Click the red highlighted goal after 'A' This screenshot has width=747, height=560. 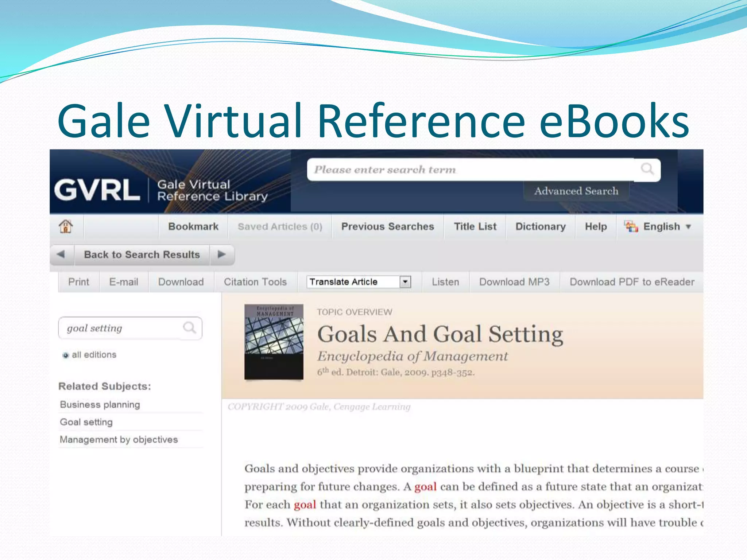(x=425, y=487)
